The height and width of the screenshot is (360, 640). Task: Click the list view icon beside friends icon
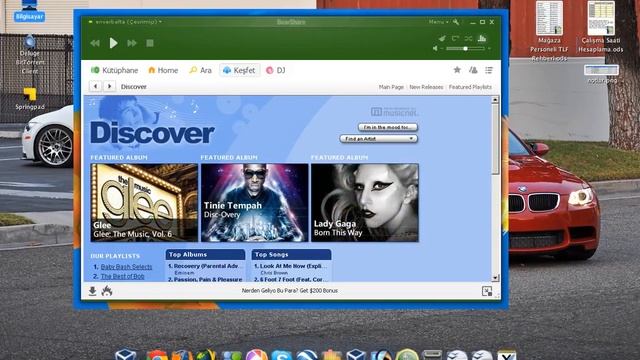click(489, 70)
